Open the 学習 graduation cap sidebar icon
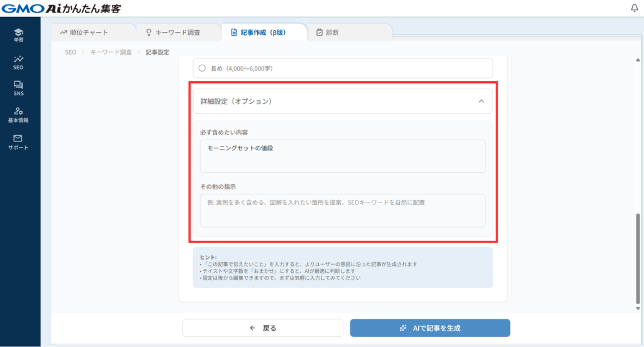The width and height of the screenshot is (644, 347). coord(18,35)
